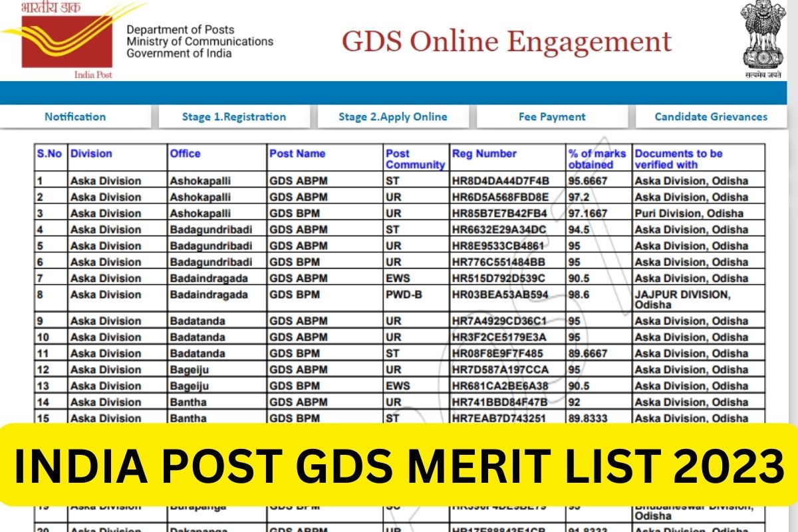Select reg number HR85B7E7B42FB4
This screenshot has height=532, width=798.
500,213
